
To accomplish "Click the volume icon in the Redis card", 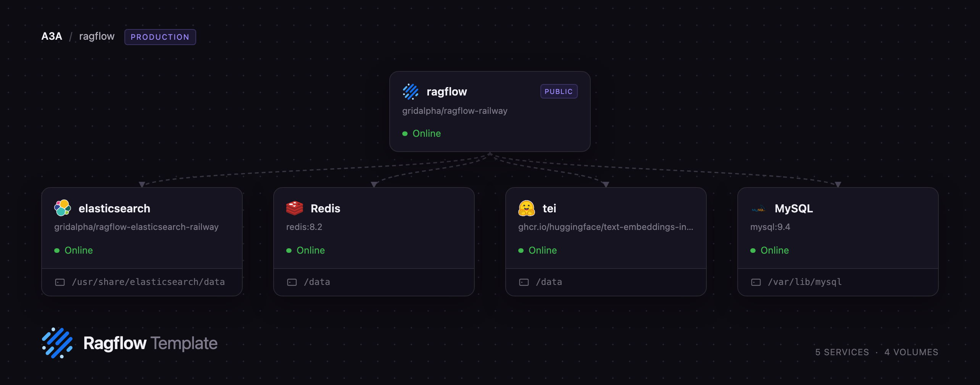I will (x=292, y=282).
